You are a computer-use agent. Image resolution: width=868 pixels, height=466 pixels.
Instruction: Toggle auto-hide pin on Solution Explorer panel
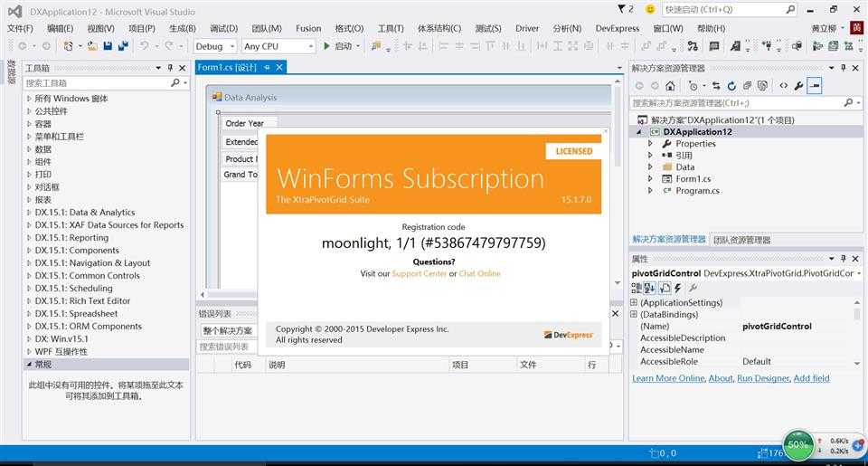tap(843, 68)
